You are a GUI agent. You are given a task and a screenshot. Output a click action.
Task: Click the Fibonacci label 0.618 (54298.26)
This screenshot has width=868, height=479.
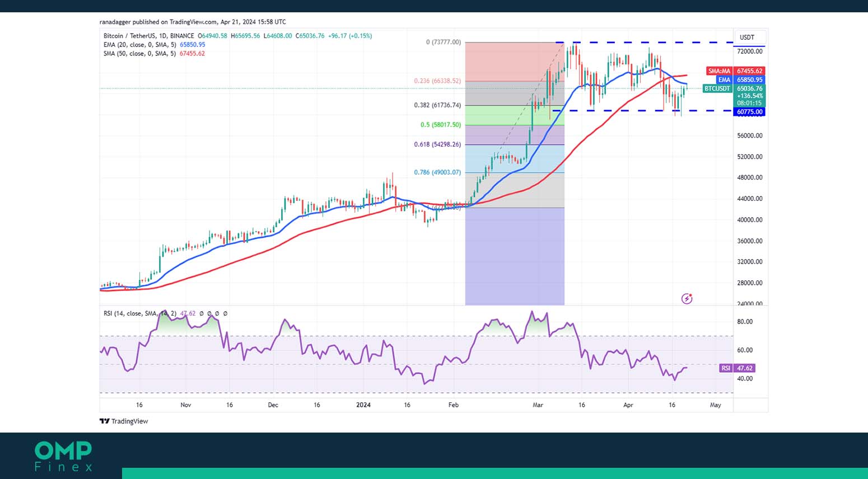click(437, 144)
